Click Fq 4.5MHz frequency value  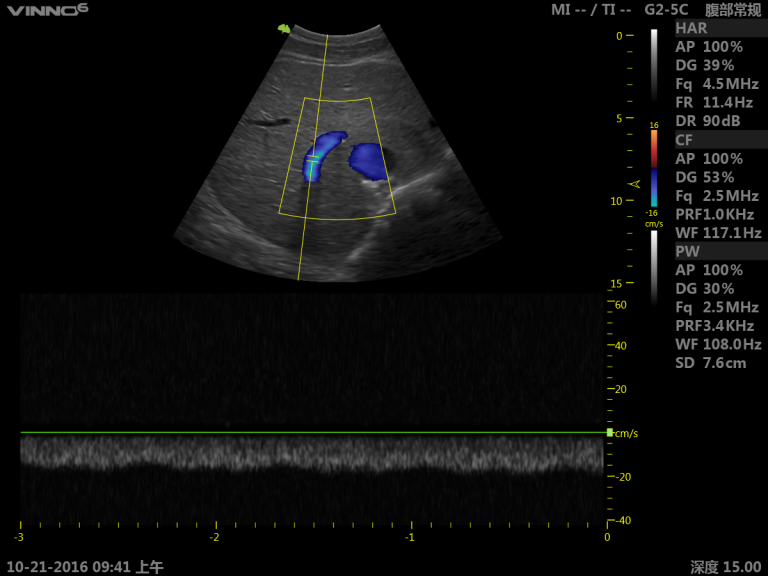(717, 84)
